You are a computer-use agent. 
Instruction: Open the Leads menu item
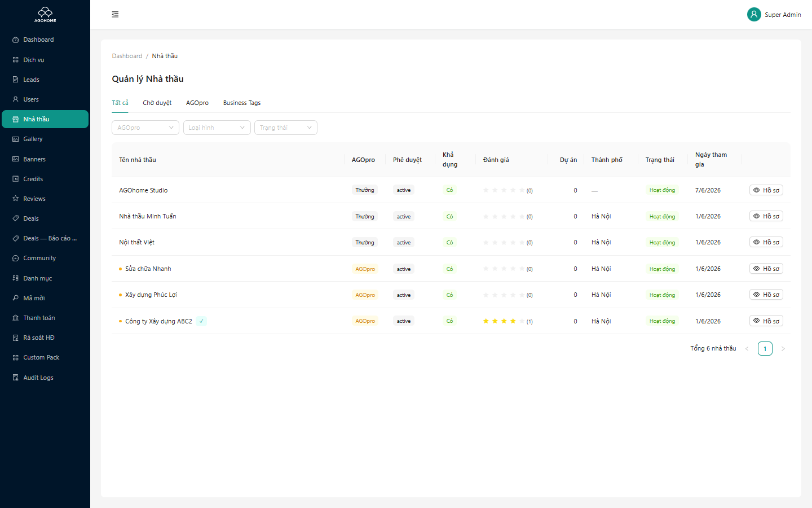(45, 80)
